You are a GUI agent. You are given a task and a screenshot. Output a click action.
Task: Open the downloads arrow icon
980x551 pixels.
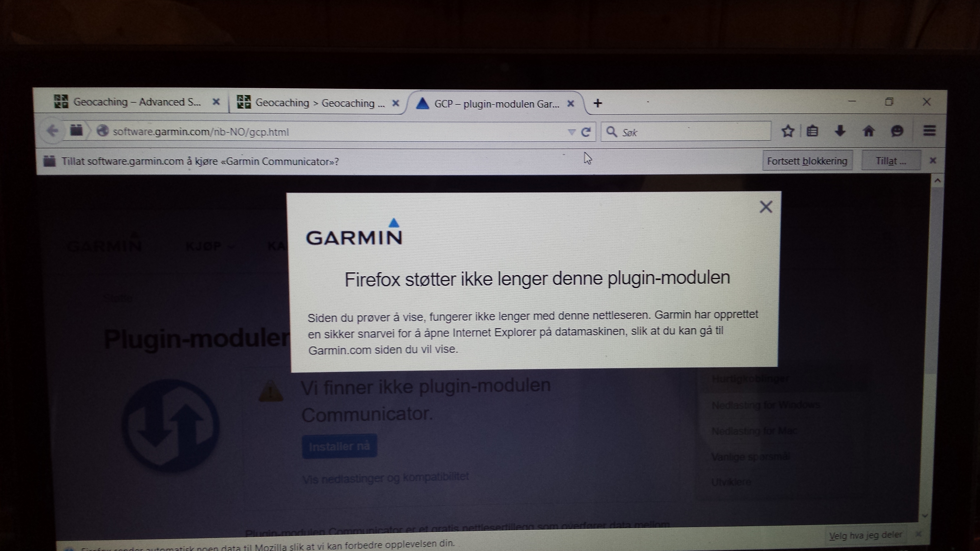(840, 131)
